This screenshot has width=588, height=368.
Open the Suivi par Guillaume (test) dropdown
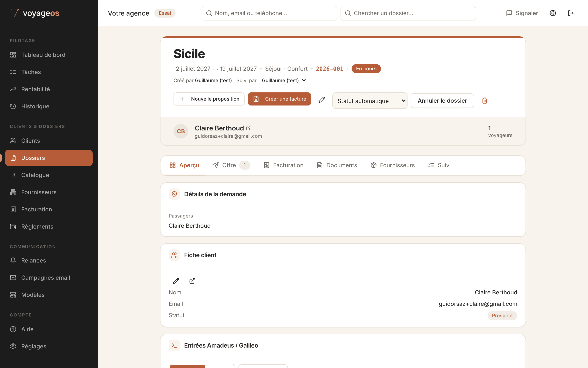(x=284, y=80)
